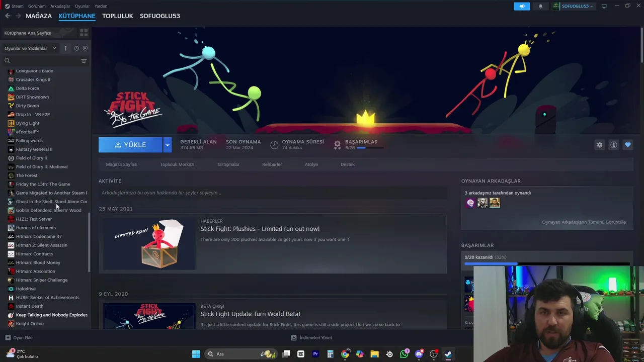Click the game list scrollbar
The image size is (644, 362).
click(x=90, y=242)
